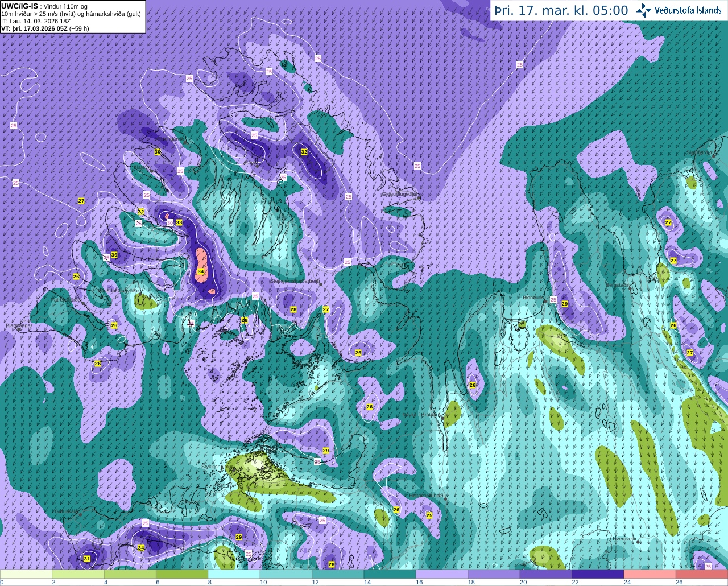Click the Veðurstofa Íslands logo
The image size is (728, 586).
679,10
